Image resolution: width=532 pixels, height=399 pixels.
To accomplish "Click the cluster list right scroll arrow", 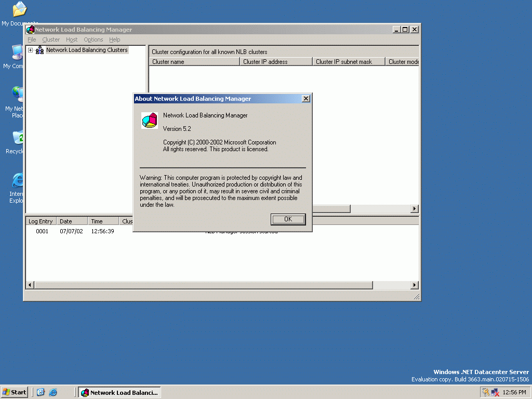I will 414,209.
